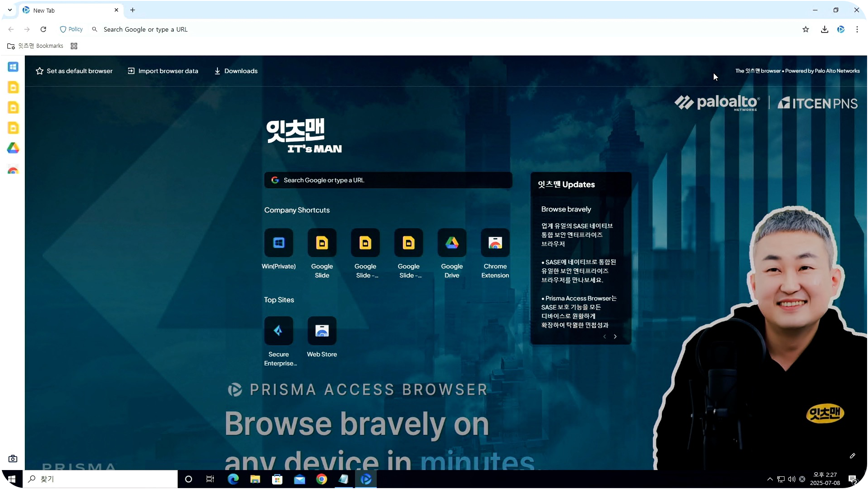
Task: Open the browser downloads toolbar icon
Action: (x=825, y=29)
